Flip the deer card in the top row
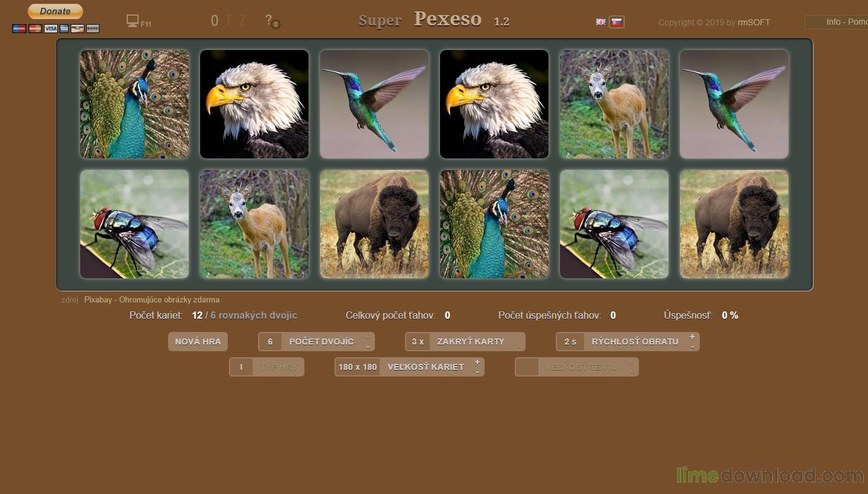The image size is (868, 494). click(x=614, y=104)
